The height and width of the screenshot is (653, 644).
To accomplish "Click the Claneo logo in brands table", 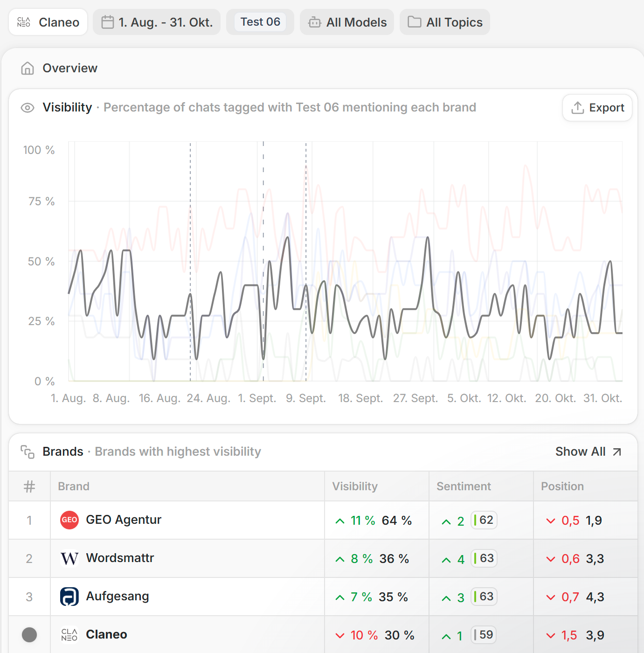I will 69,635.
